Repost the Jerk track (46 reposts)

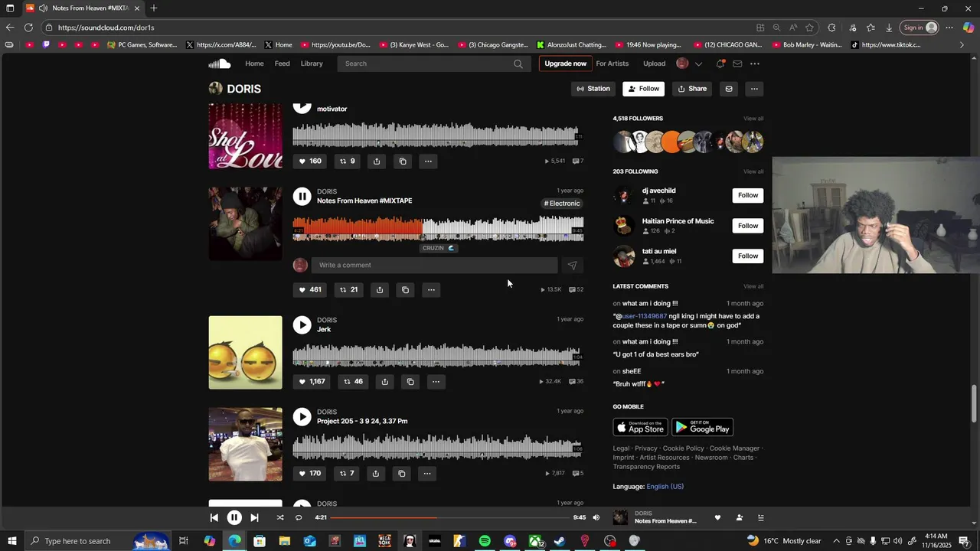pyautogui.click(x=353, y=381)
